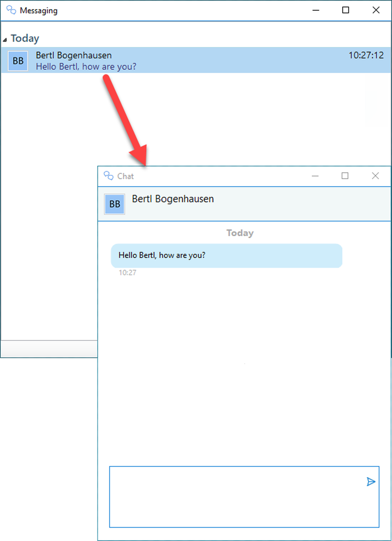Close the Messaging window
Image resolution: width=392 pixels, height=541 pixels.
coord(376,10)
